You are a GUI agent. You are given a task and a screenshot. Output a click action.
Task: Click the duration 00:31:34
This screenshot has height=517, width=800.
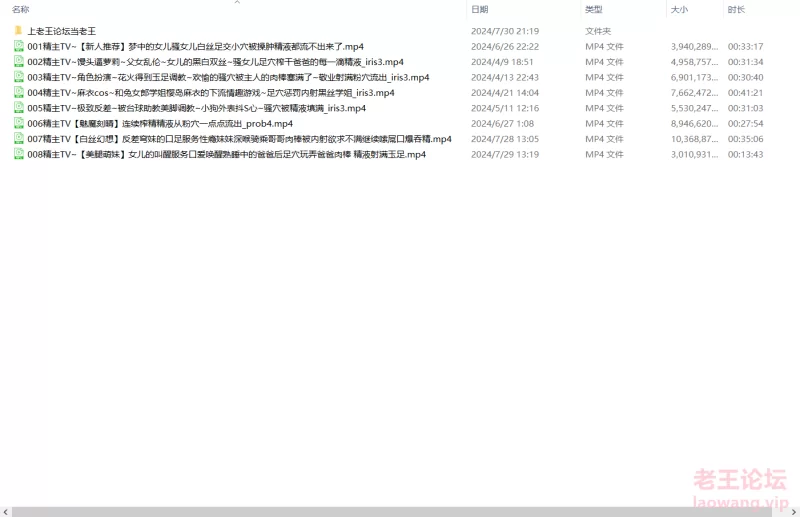pos(745,62)
